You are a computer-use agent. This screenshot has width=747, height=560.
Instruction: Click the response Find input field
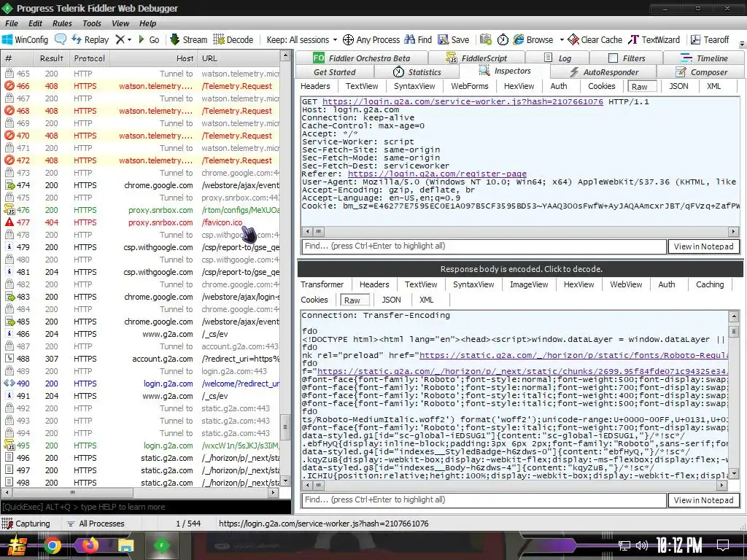pos(484,500)
